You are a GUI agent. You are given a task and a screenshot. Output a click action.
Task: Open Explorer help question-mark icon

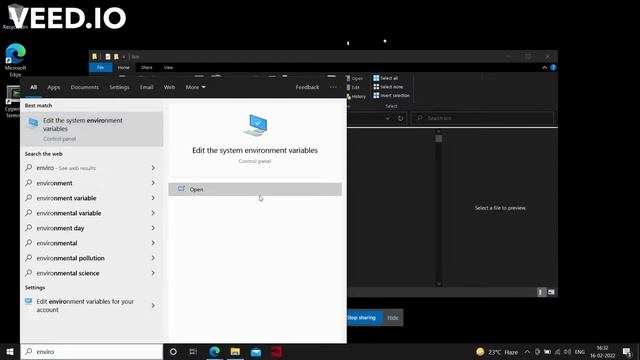click(x=553, y=67)
